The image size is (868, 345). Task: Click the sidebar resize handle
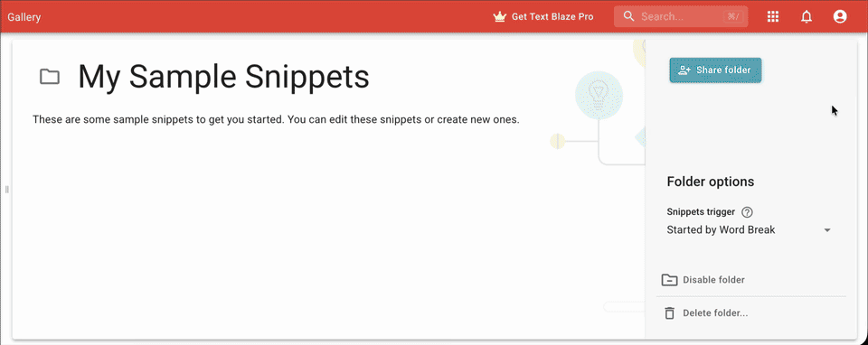tap(6, 190)
